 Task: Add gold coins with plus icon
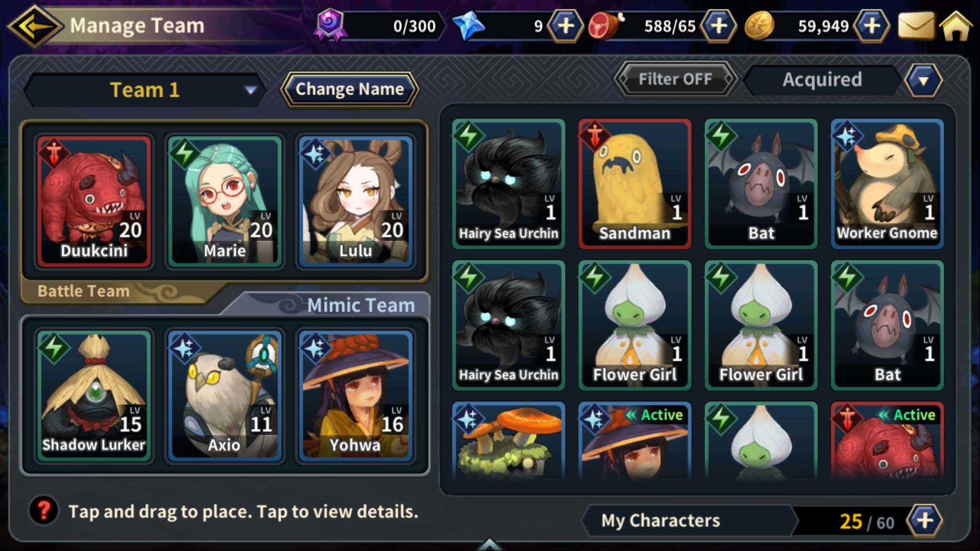pyautogui.click(x=872, y=25)
